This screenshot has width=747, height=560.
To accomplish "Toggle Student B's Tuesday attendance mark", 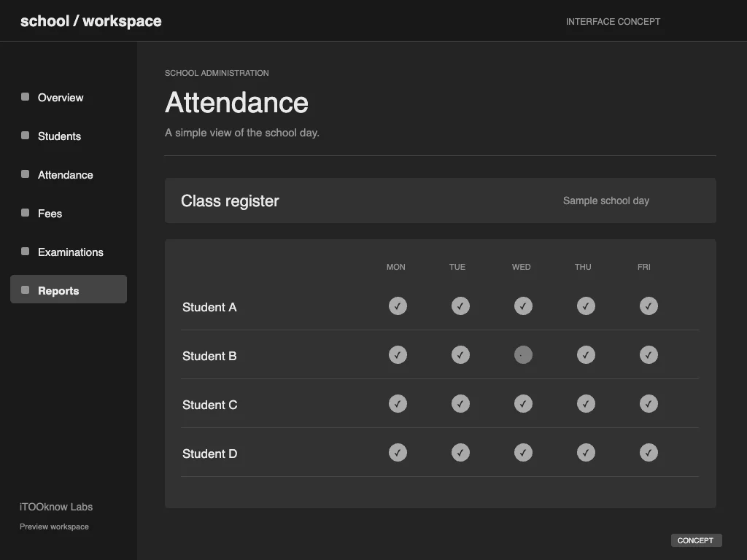I will (461, 355).
